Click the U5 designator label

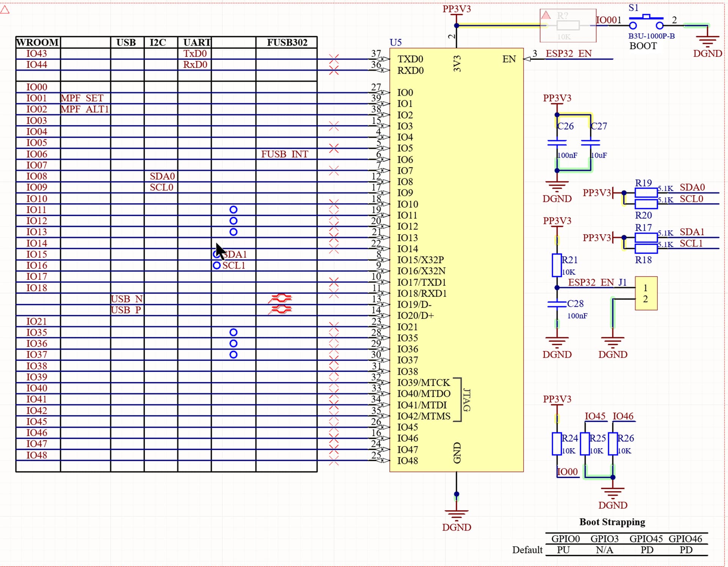(x=395, y=42)
